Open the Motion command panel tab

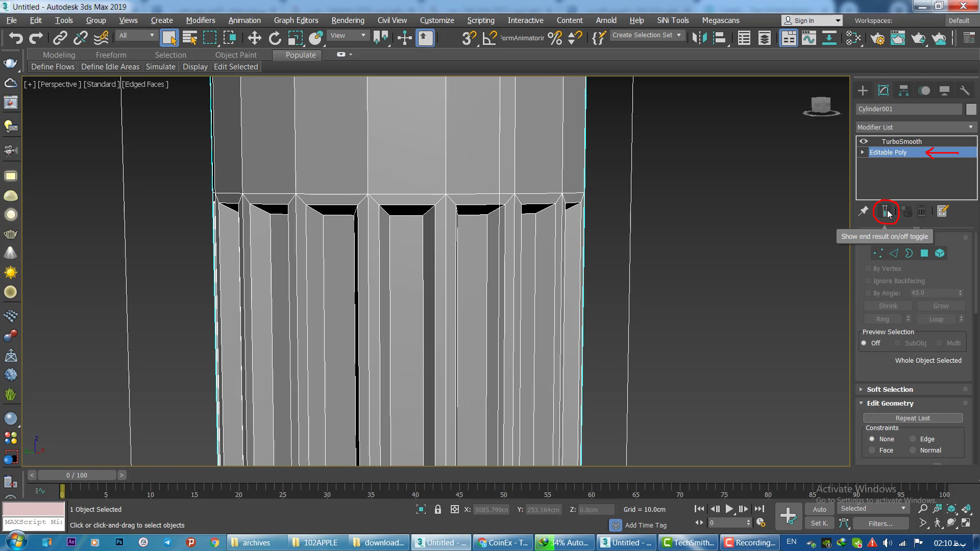tap(924, 91)
